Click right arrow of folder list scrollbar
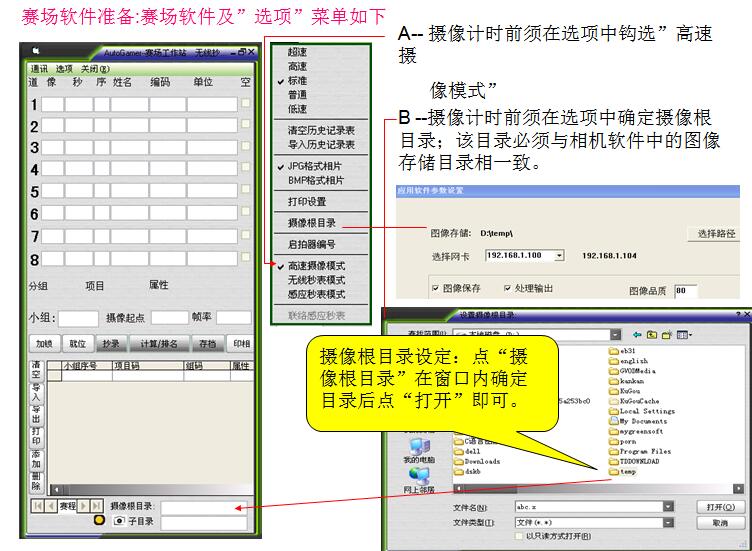Screen dimensions: 752x551 [738, 489]
